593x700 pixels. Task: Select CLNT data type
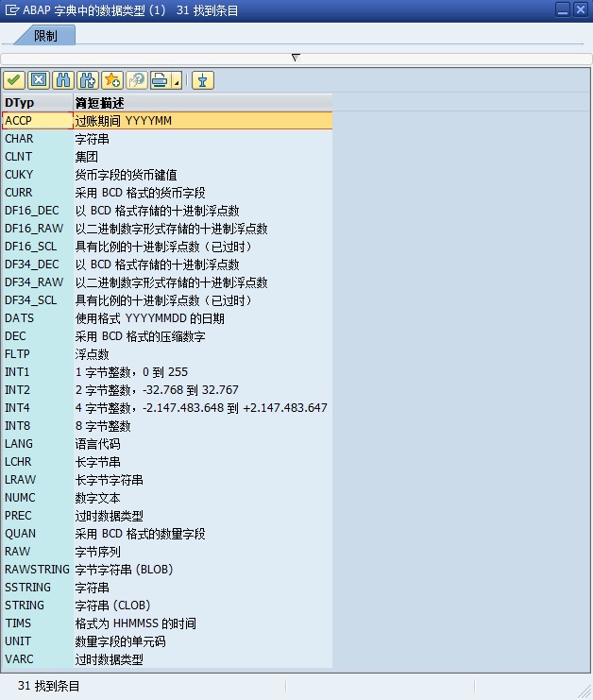167,157
